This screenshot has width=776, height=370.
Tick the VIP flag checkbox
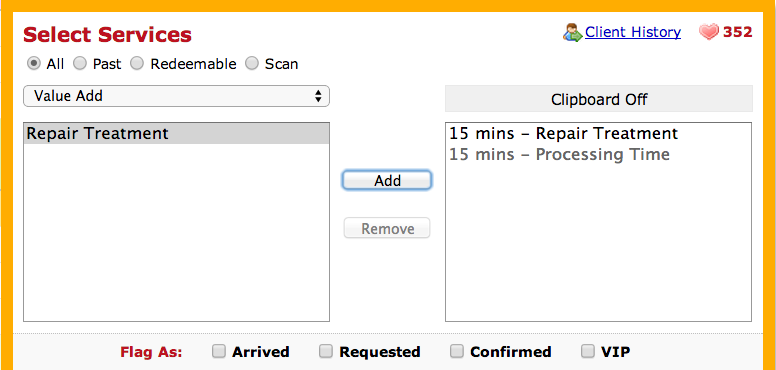587,351
